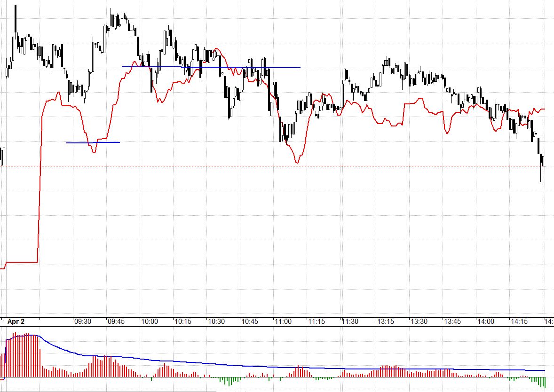Select the red line trough after 11:00
The height and width of the screenshot is (392, 554).
click(x=297, y=162)
